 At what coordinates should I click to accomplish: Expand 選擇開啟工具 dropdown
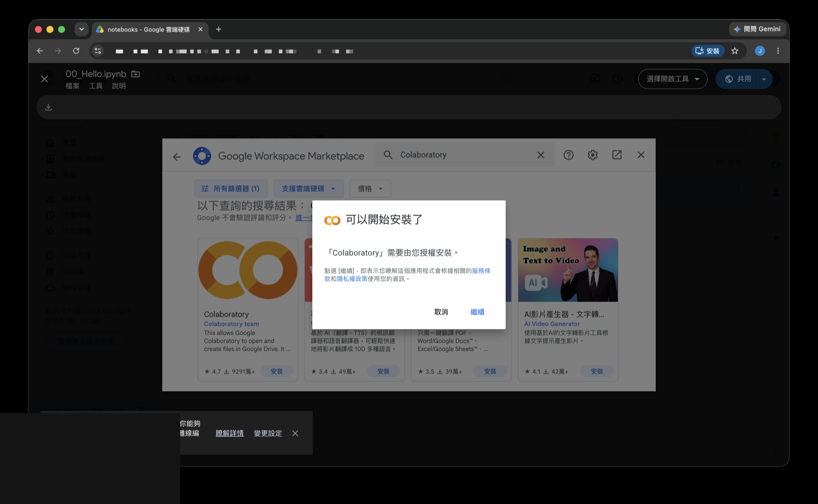(673, 79)
